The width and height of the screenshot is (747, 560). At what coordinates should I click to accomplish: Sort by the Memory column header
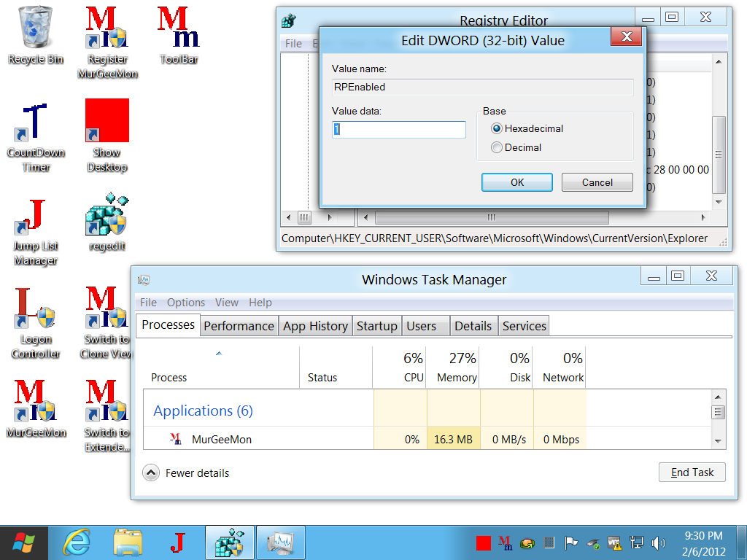pyautogui.click(x=452, y=367)
